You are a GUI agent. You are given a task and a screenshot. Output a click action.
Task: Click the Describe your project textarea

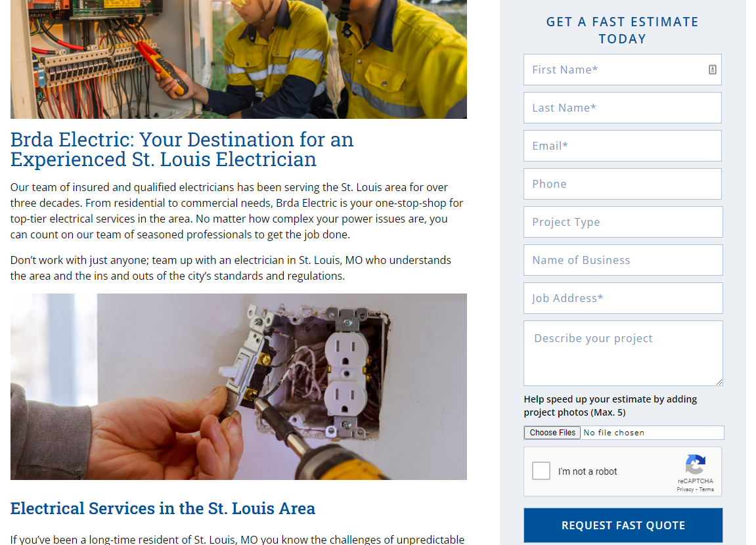(623, 353)
